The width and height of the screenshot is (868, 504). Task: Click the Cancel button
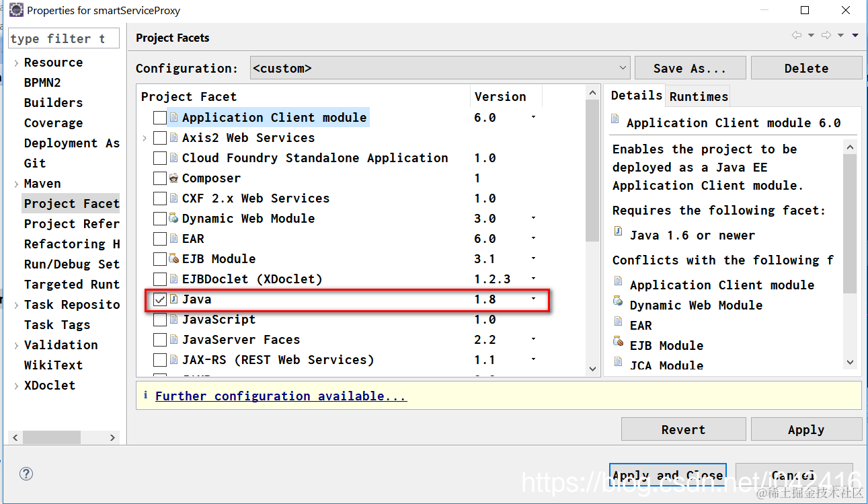tap(794, 475)
